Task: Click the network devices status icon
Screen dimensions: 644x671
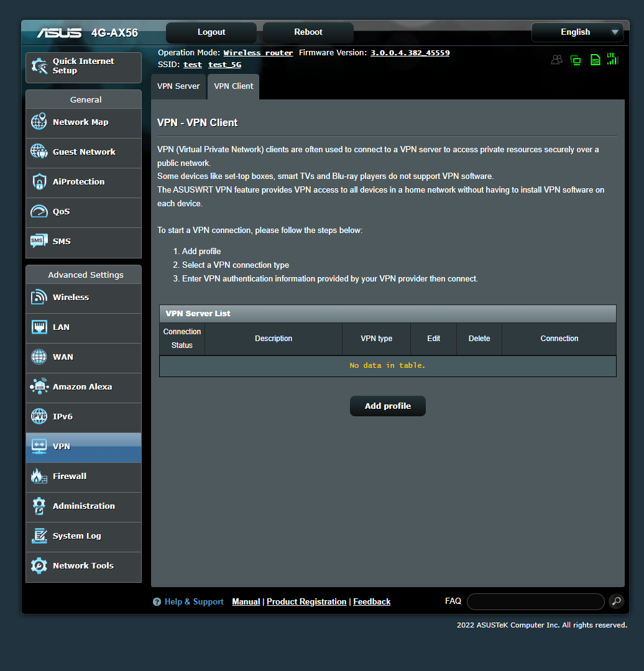Action: tap(576, 60)
